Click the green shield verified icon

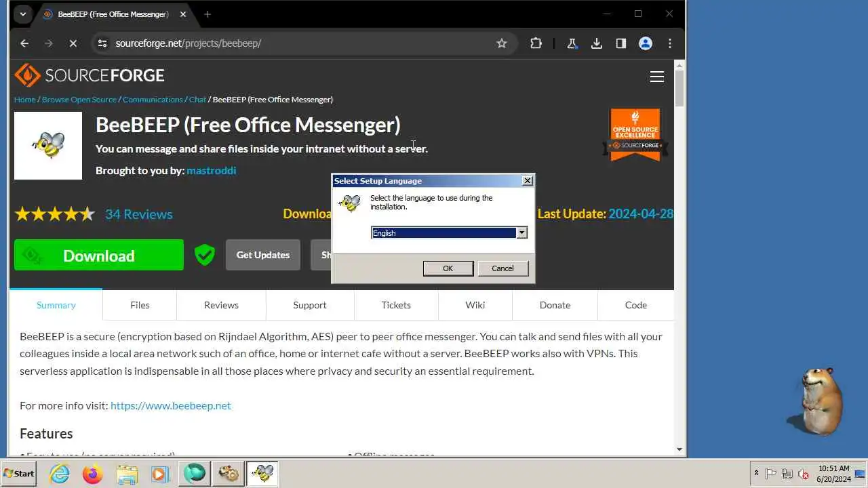pos(204,255)
